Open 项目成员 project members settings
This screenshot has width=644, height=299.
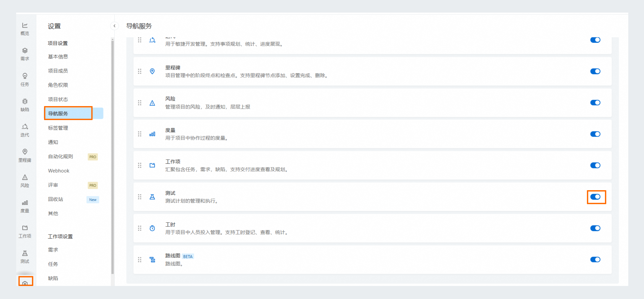coord(58,71)
